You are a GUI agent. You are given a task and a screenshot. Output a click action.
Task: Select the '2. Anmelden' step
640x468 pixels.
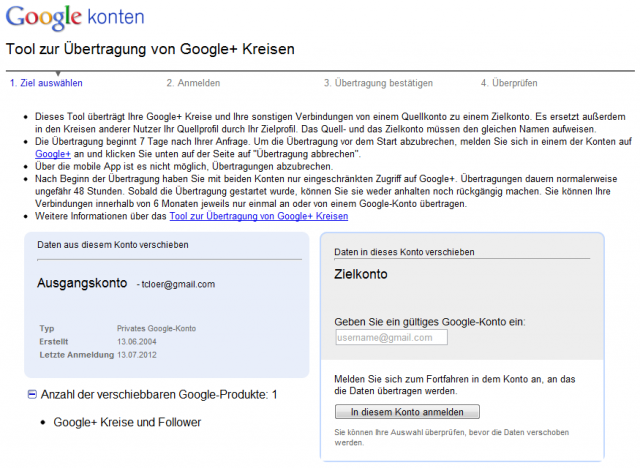tap(193, 83)
